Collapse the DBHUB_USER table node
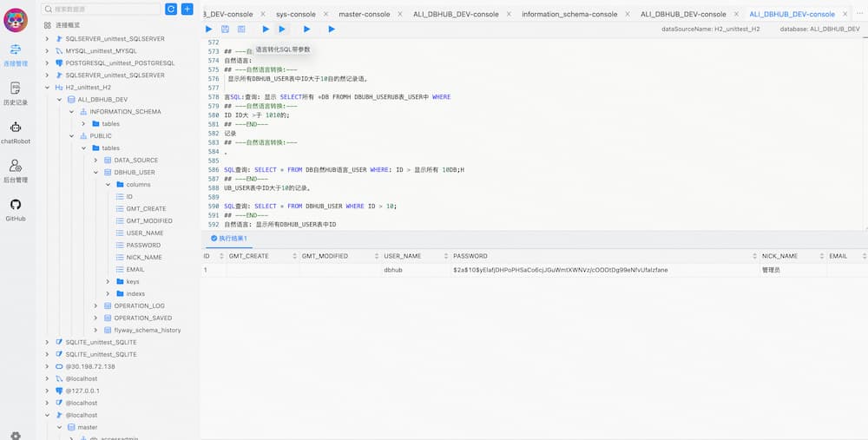 (x=95, y=172)
